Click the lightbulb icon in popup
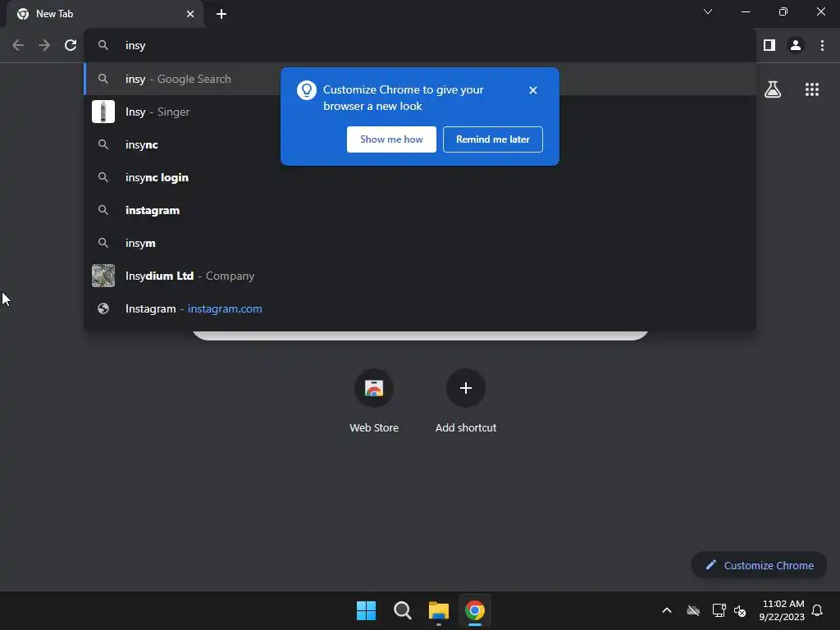 pyautogui.click(x=307, y=90)
